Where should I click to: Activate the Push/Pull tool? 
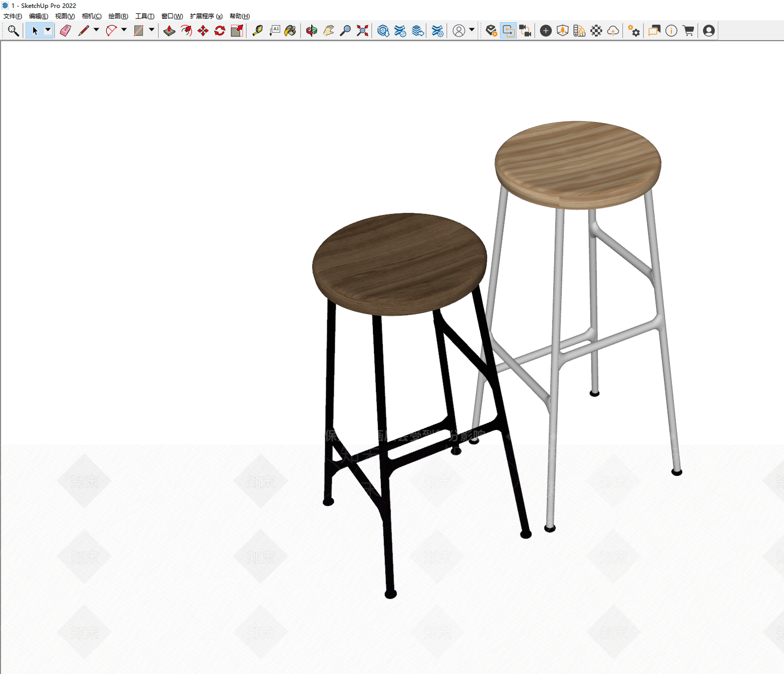(170, 31)
